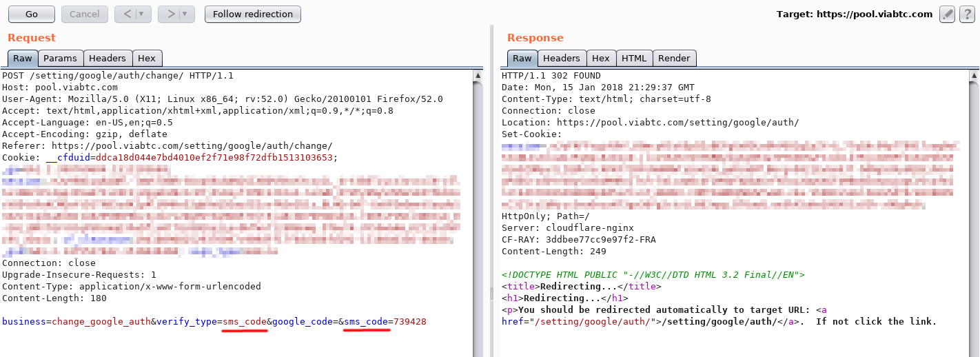Select the Request Raw tab
The height and width of the screenshot is (357, 980).
pyautogui.click(x=23, y=59)
